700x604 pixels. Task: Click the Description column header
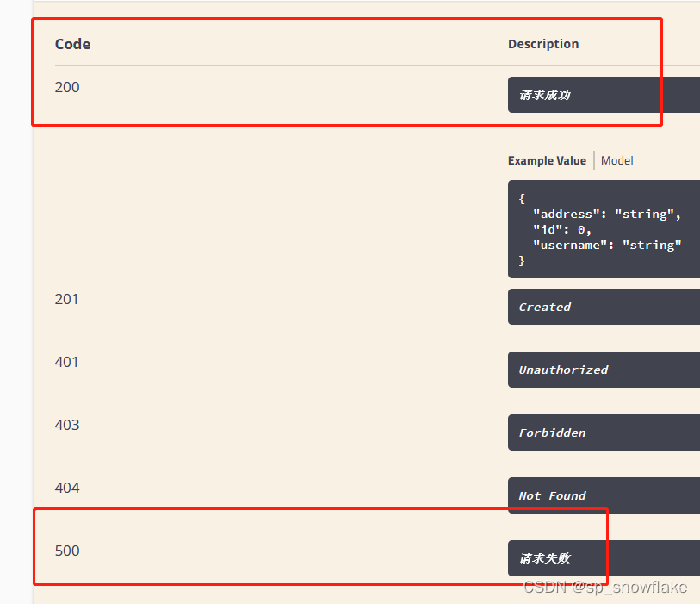(543, 44)
